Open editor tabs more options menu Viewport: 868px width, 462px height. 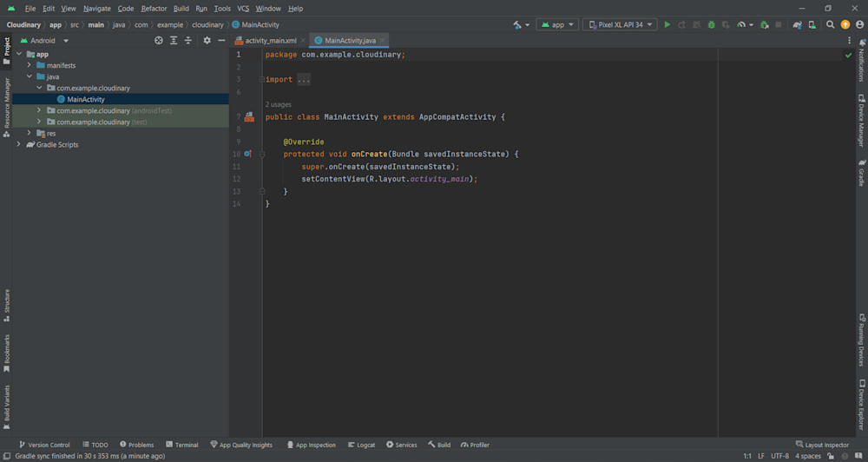coord(849,41)
